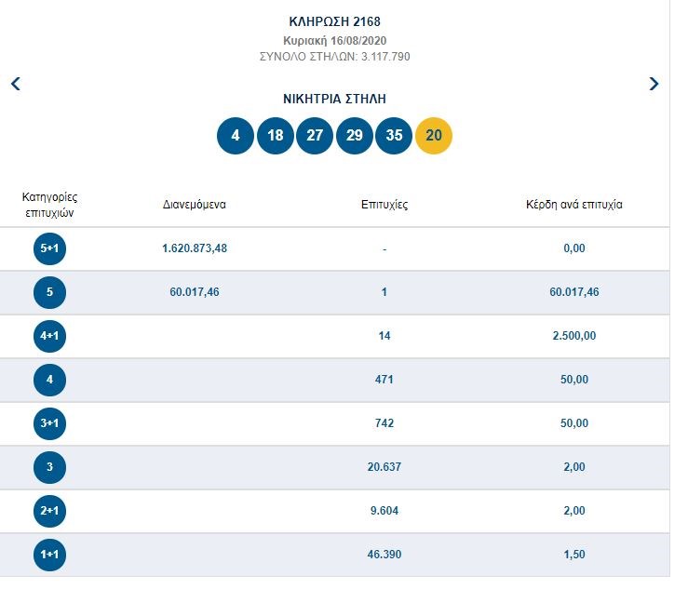Click winning number ball 4
The height and width of the screenshot is (616, 688).
tap(236, 136)
